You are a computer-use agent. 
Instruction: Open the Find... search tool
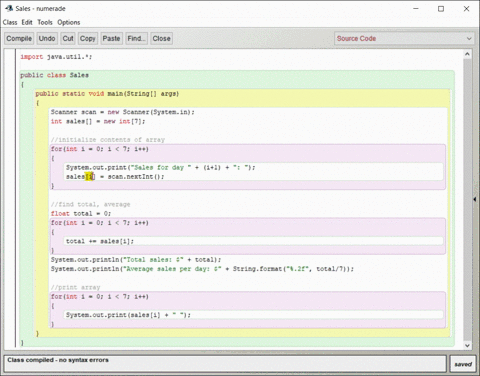coord(136,38)
